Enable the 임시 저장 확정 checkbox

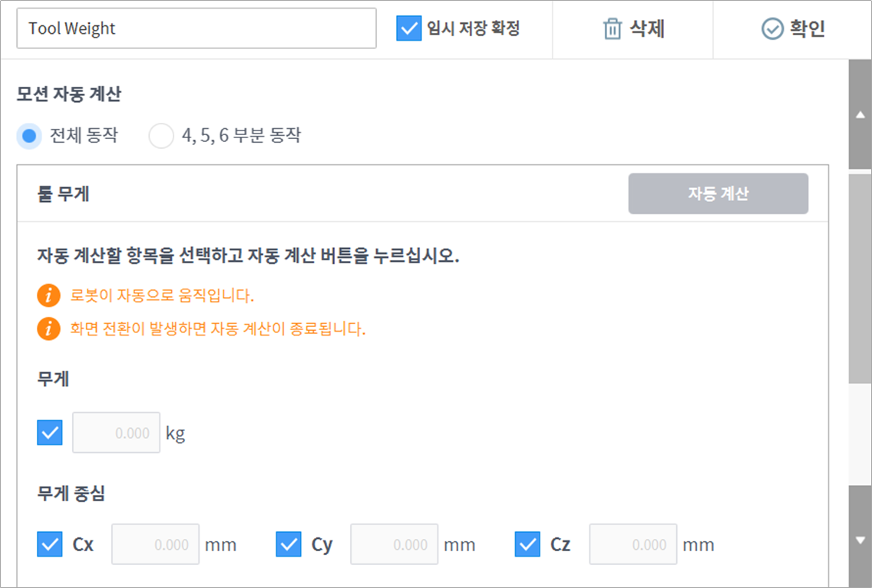[x=409, y=28]
